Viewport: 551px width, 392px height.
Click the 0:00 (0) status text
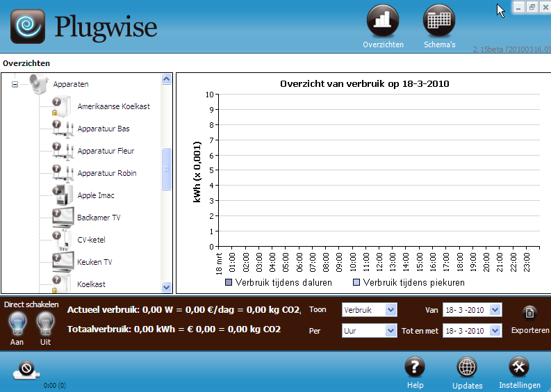pyautogui.click(x=55, y=386)
